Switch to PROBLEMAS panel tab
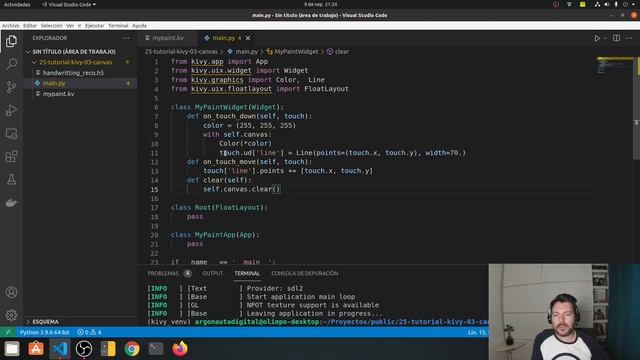The image size is (640, 360). pos(163,273)
